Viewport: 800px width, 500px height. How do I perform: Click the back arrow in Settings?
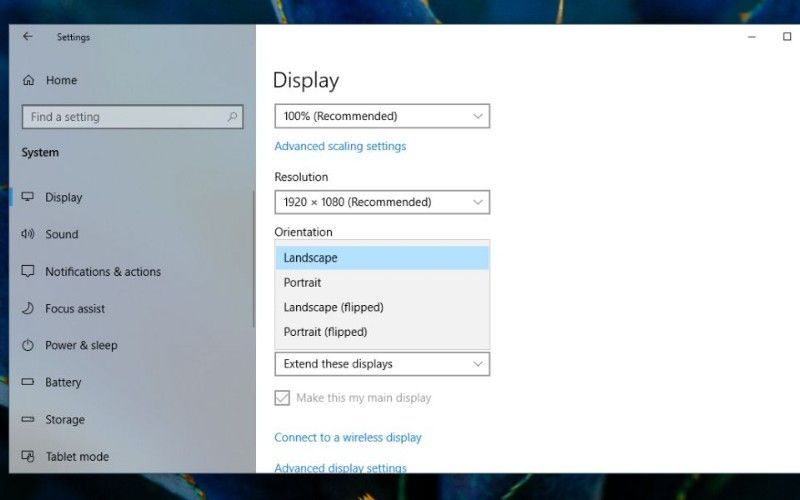point(27,37)
